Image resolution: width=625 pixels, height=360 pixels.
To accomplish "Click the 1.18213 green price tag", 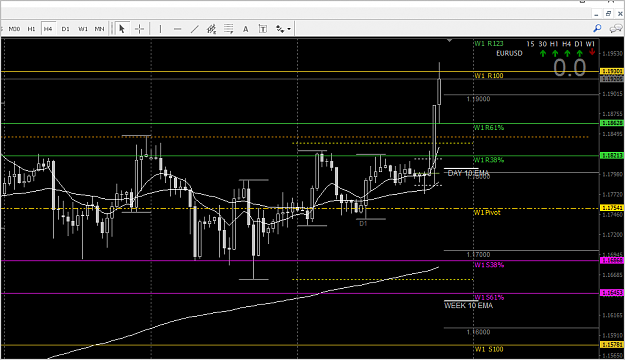I will point(612,155).
